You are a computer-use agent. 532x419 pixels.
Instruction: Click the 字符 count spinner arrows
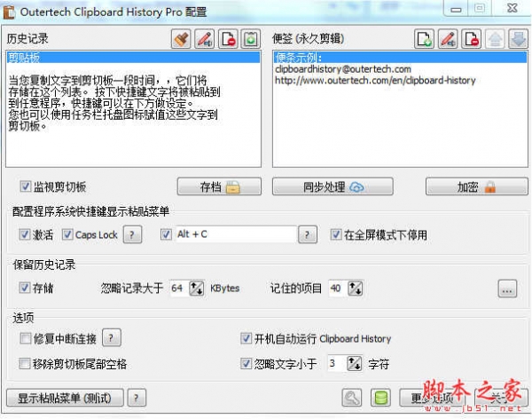click(x=354, y=364)
